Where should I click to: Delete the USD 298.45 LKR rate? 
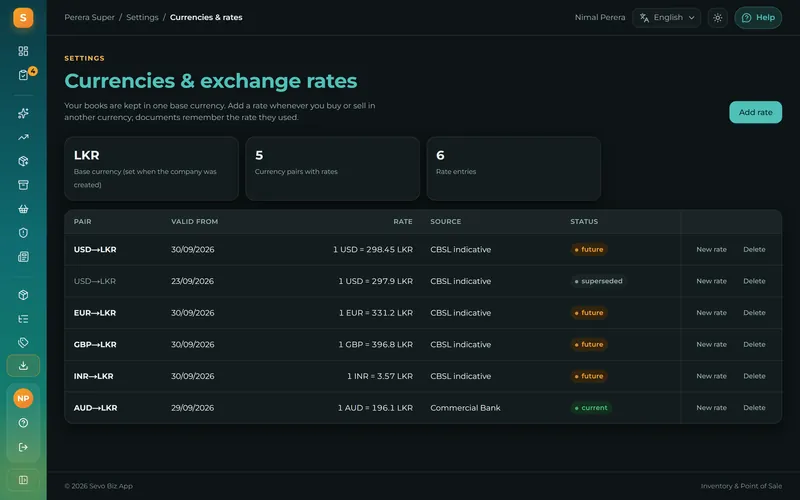[754, 249]
